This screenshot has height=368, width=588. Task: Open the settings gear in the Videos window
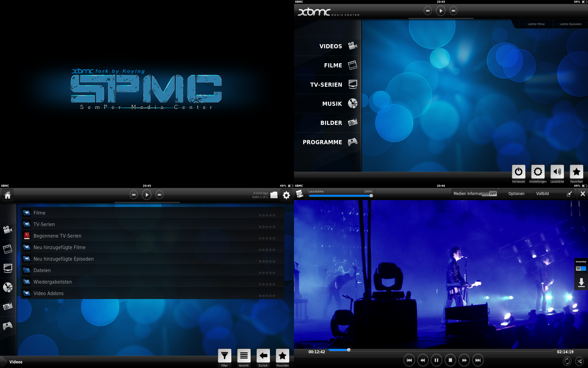286,195
